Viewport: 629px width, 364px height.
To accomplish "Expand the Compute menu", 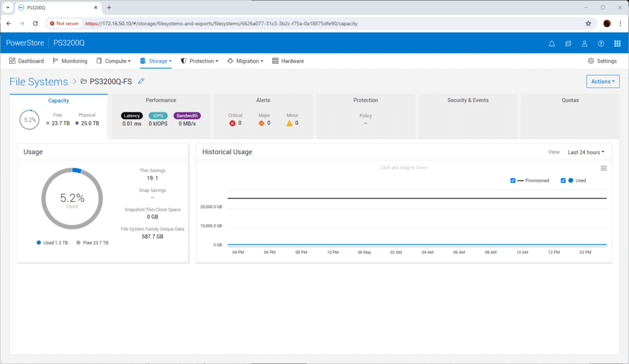I will click(114, 61).
